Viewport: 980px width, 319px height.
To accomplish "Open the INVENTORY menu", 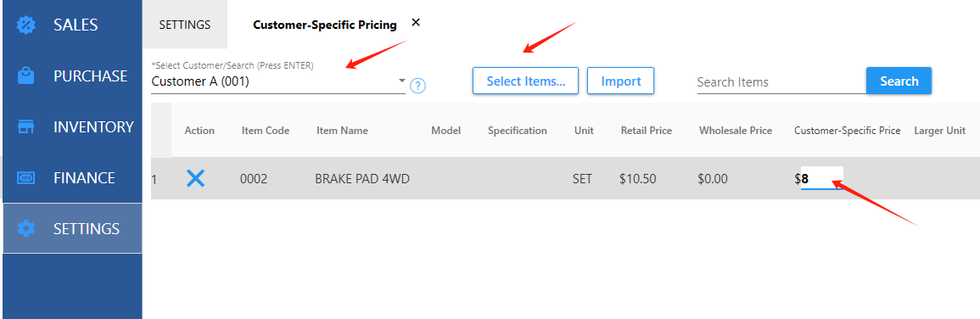I will click(x=72, y=127).
